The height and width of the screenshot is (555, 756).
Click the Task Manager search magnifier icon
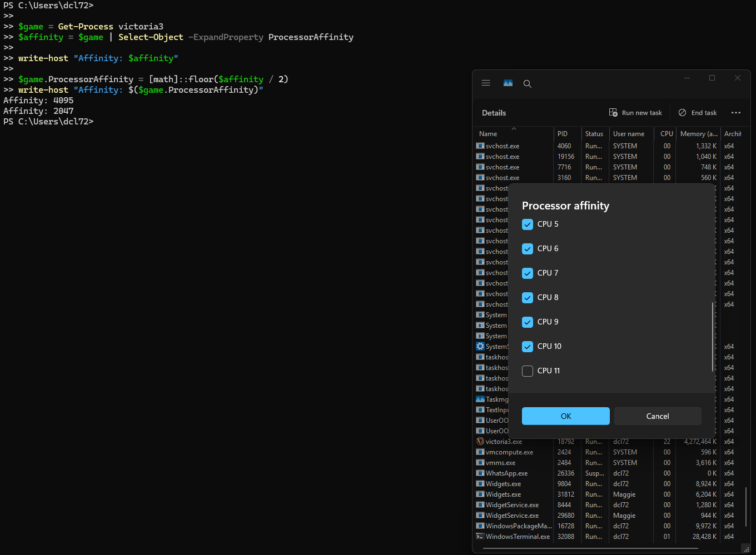(528, 84)
